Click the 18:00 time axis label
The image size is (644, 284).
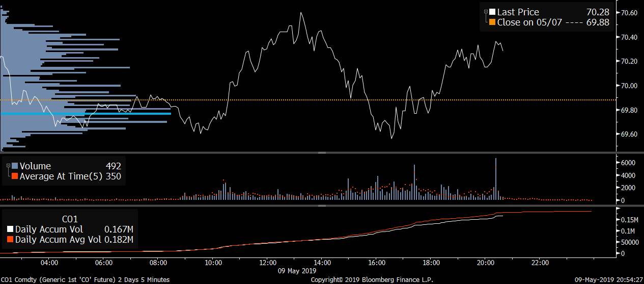pyautogui.click(x=431, y=263)
